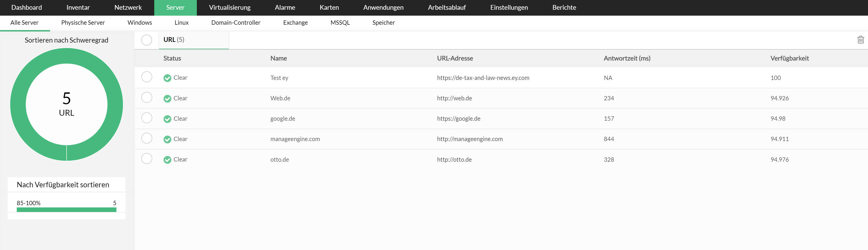Click the 85-100% range label
This screenshot has width=868, height=250.
[29, 203]
